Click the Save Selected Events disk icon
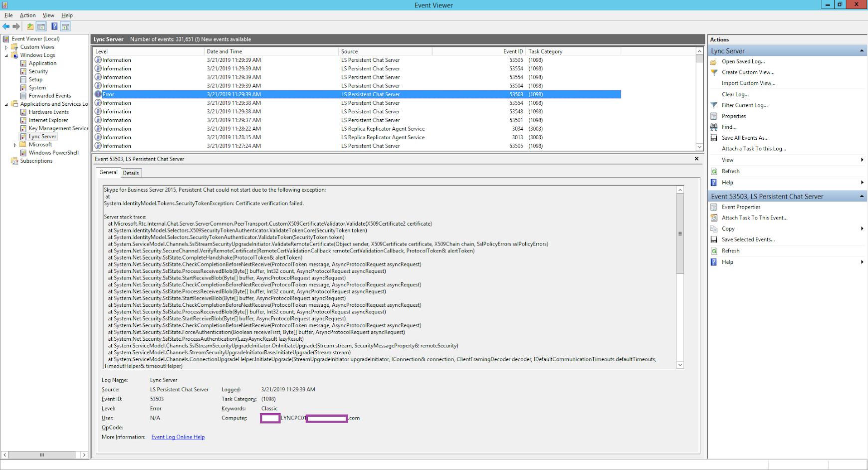The height and width of the screenshot is (470, 868). tap(714, 240)
